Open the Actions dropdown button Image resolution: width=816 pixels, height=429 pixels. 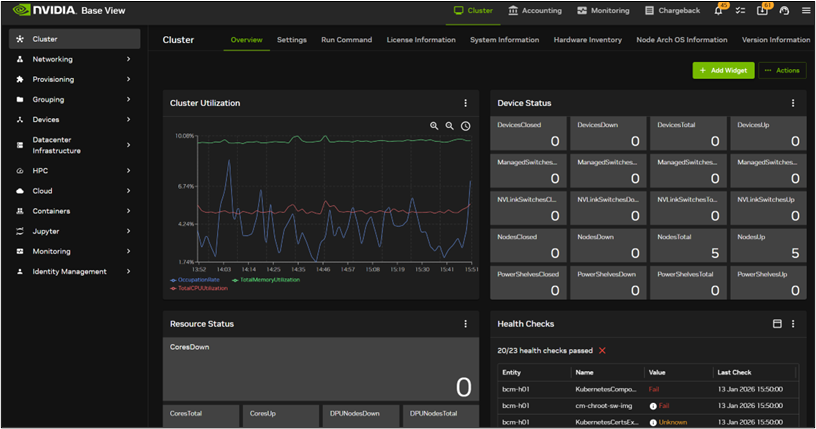tap(781, 70)
